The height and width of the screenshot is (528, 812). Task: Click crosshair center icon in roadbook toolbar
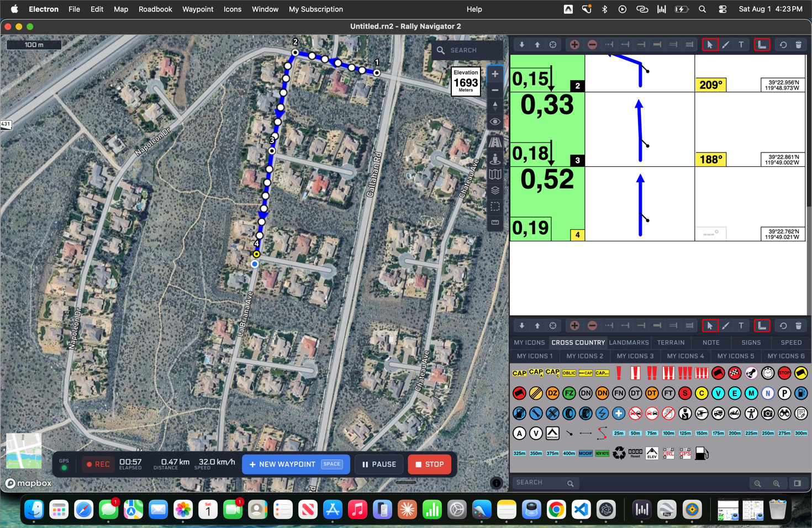pos(553,45)
